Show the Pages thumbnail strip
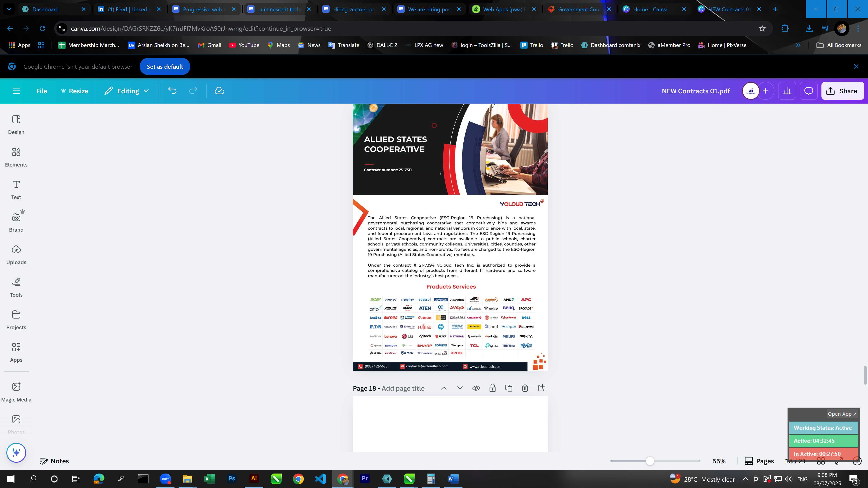 [759, 461]
